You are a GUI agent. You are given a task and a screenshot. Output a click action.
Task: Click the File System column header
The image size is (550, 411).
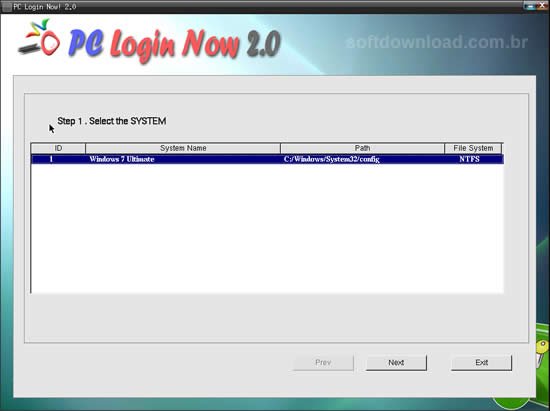click(x=473, y=148)
